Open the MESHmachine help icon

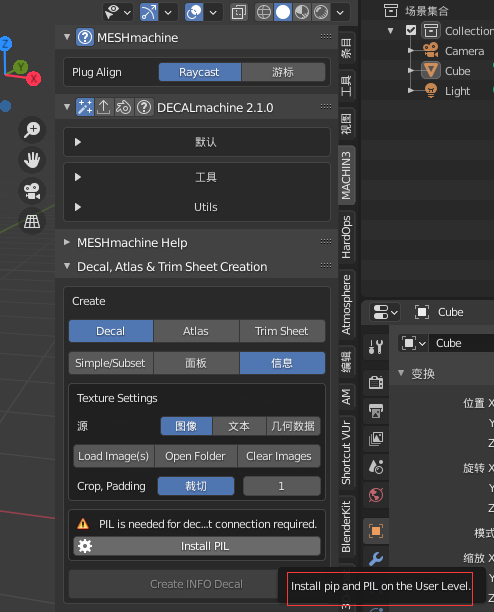pos(85,37)
